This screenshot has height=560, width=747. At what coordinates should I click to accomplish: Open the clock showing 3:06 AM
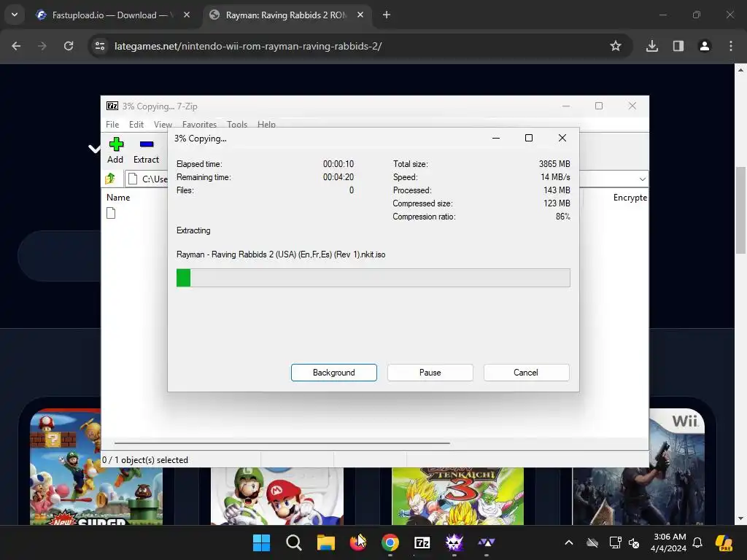pos(670,542)
